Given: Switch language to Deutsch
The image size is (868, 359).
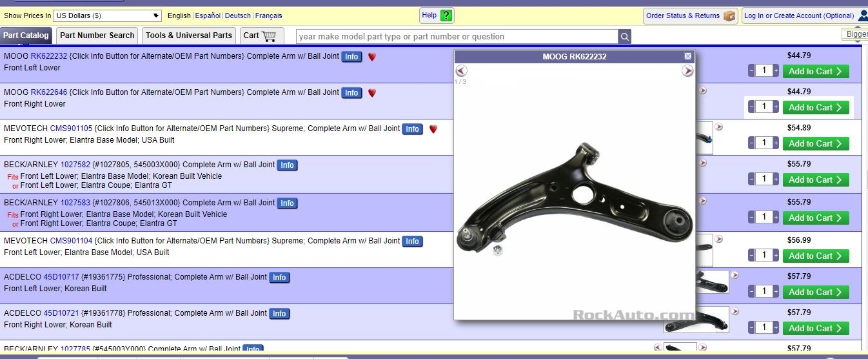Looking at the screenshot, I should point(238,15).
